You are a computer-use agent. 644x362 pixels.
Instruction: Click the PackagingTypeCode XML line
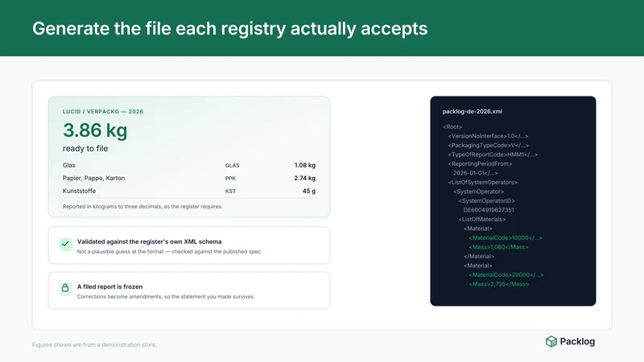tap(489, 146)
